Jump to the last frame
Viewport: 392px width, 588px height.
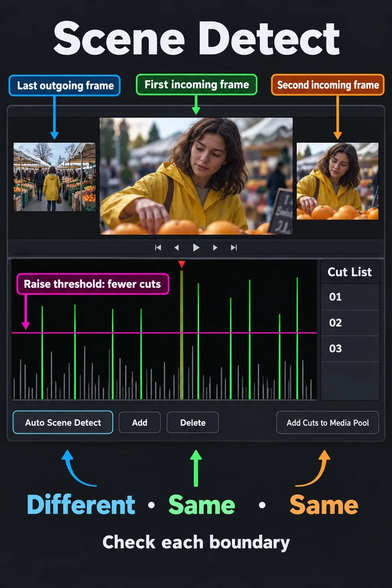(x=234, y=248)
